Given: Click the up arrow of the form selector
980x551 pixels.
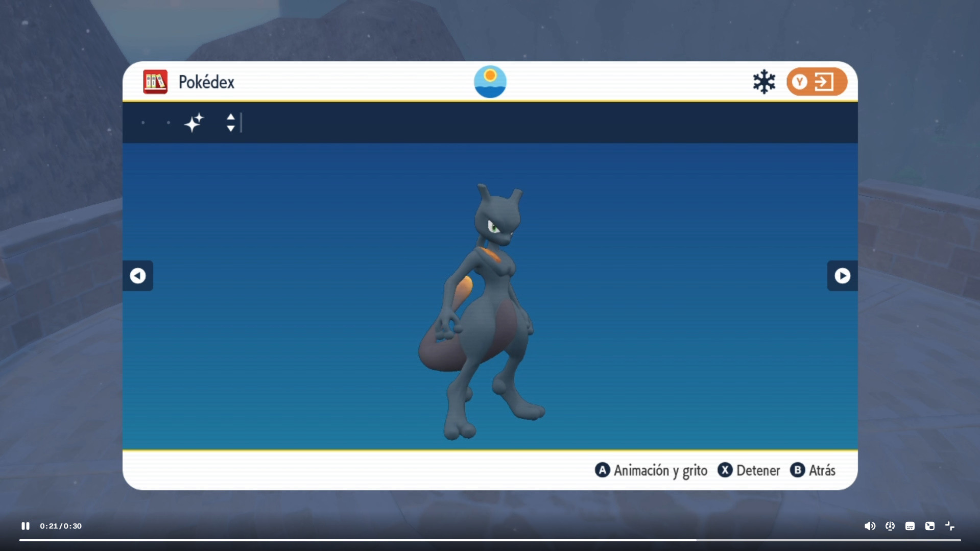Looking at the screenshot, I should click(x=231, y=117).
